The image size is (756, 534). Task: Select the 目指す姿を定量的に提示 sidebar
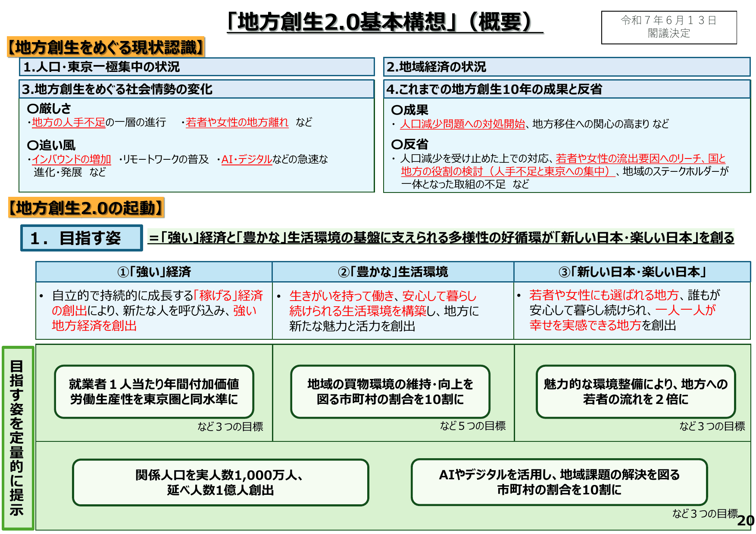(17, 435)
